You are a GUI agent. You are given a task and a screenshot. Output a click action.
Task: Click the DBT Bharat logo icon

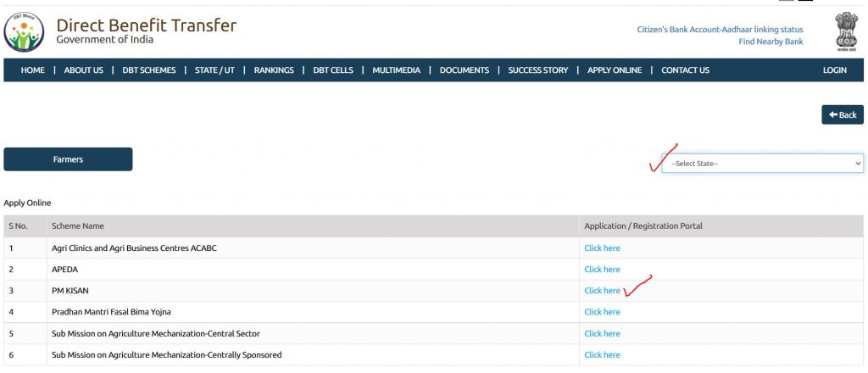(x=24, y=32)
